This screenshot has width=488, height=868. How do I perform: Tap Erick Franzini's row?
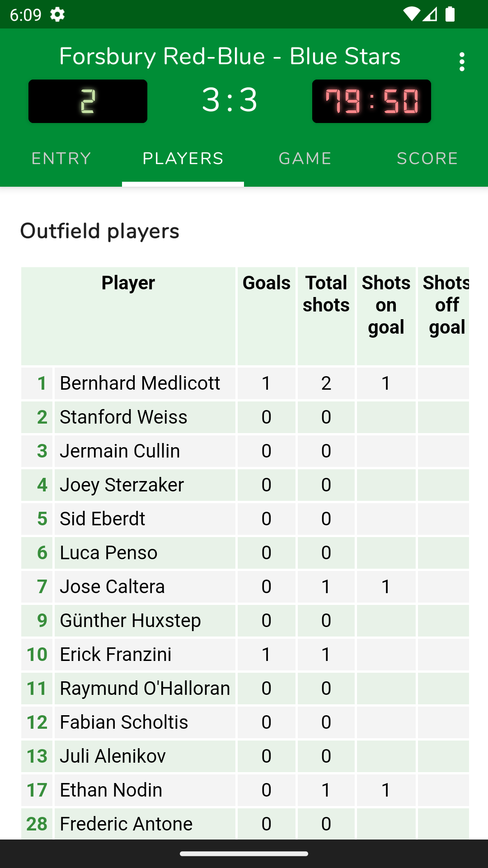[x=116, y=655]
